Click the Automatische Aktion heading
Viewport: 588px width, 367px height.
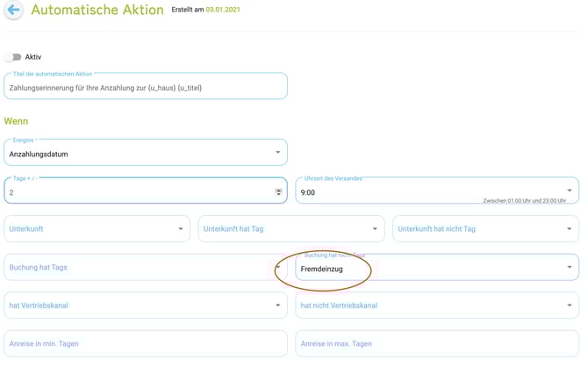pyautogui.click(x=97, y=10)
